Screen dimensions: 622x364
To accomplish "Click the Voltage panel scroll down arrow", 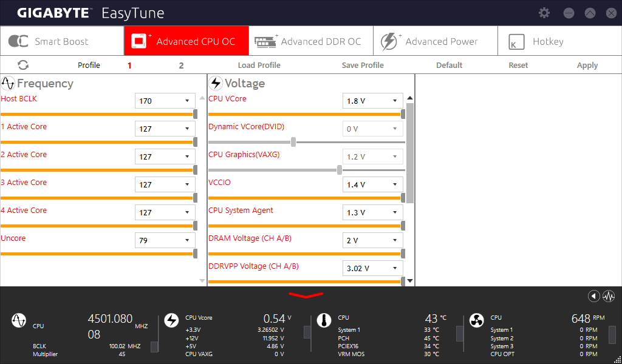I will coord(410,281).
